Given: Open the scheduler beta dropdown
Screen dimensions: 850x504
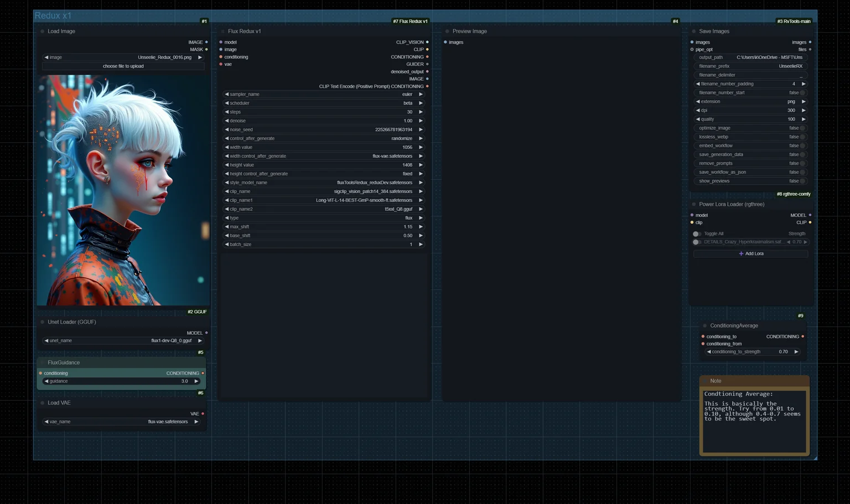Looking at the screenshot, I should (x=324, y=103).
